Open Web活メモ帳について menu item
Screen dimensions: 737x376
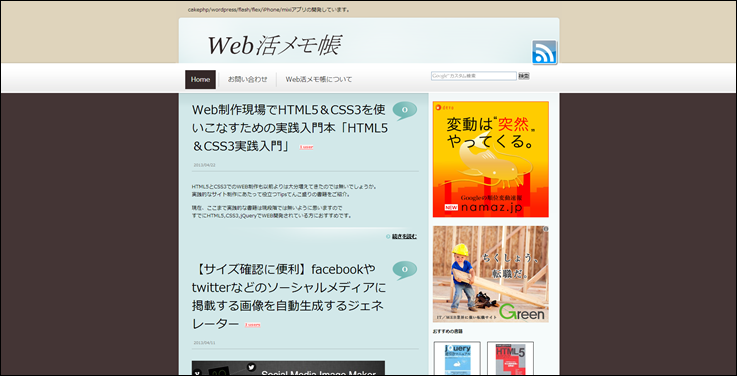tap(319, 79)
